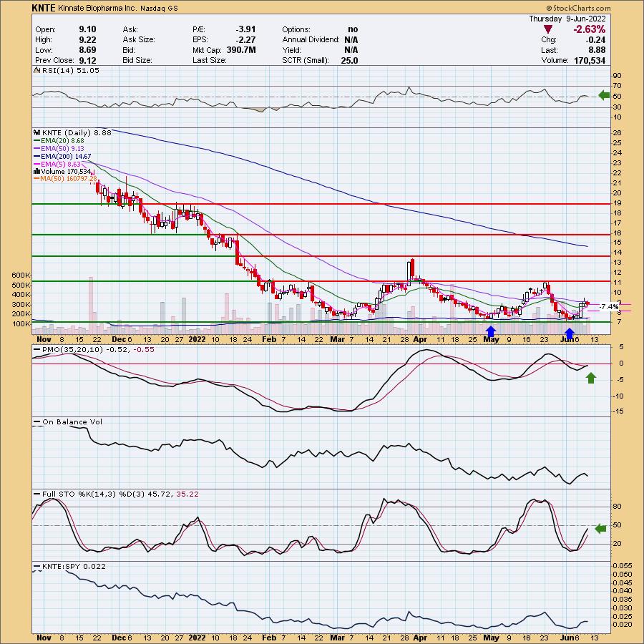Click the PMO signal value -0.55
This screenshot has height=644, width=644.
tap(144, 349)
